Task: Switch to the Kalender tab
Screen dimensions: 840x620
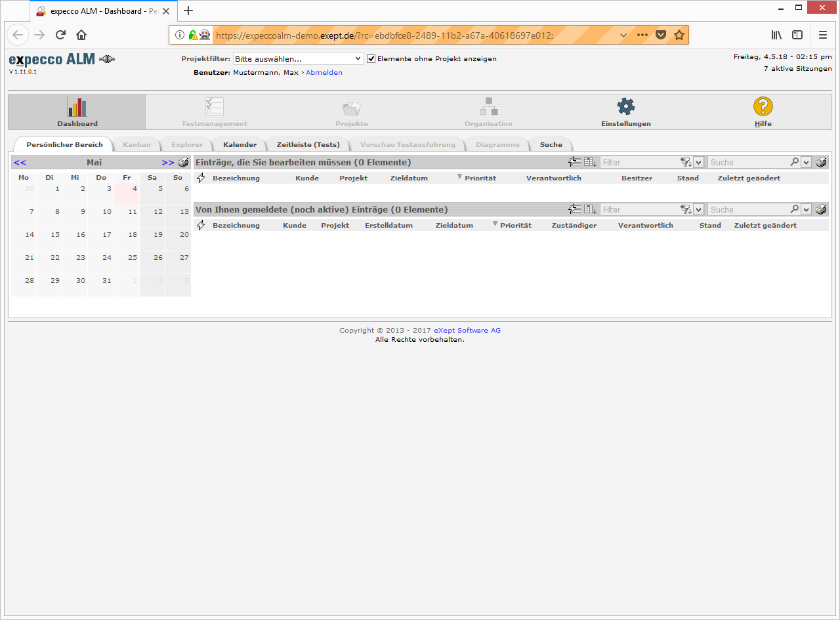Action: [x=240, y=144]
